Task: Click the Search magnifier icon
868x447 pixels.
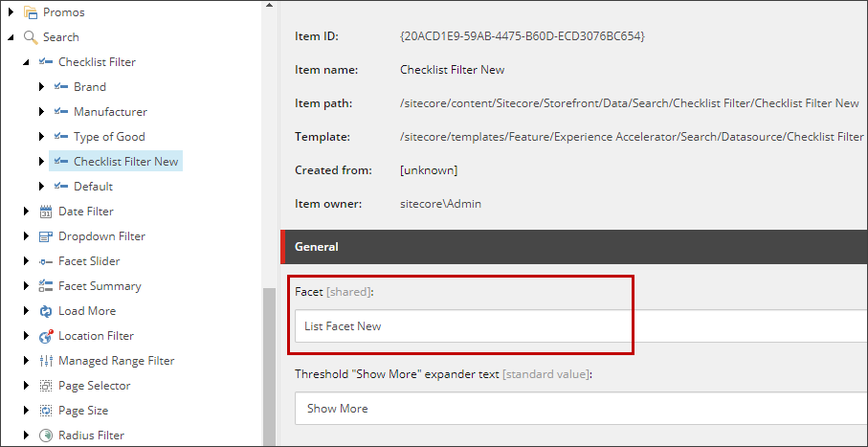Action: click(x=31, y=37)
